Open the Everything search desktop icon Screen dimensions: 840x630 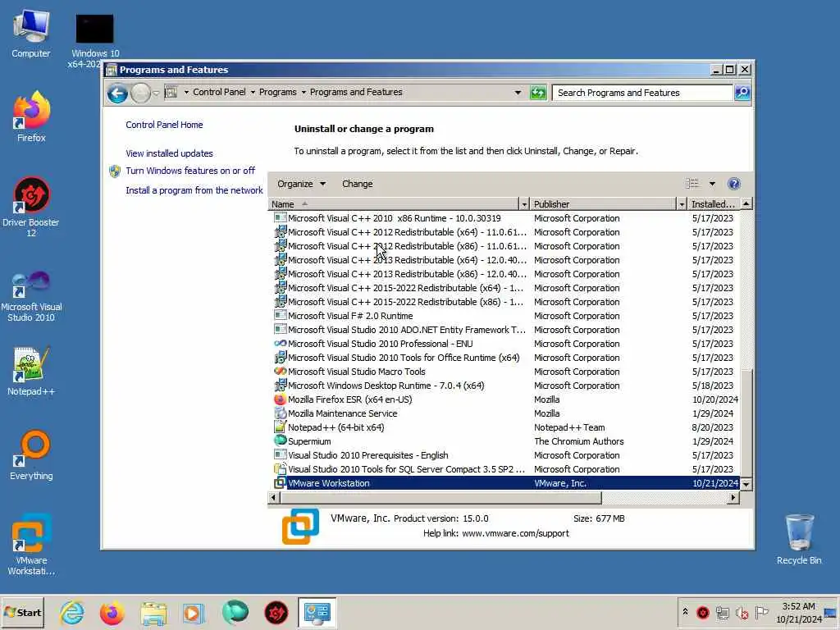click(x=31, y=454)
